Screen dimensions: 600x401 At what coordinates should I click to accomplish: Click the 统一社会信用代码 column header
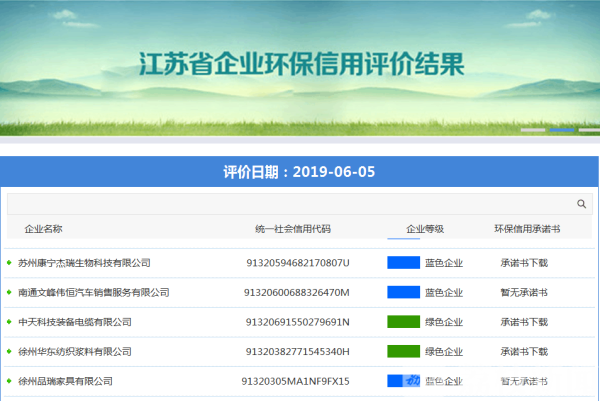coord(293,229)
